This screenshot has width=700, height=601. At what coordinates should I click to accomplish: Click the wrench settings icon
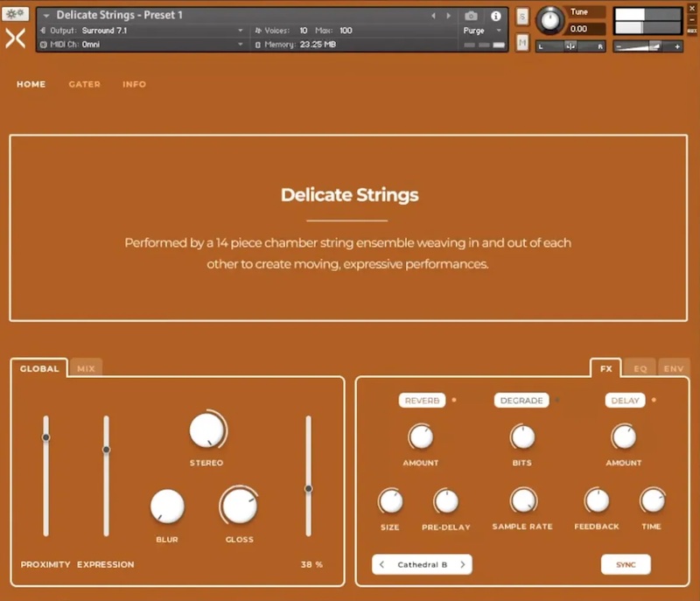coord(15,15)
